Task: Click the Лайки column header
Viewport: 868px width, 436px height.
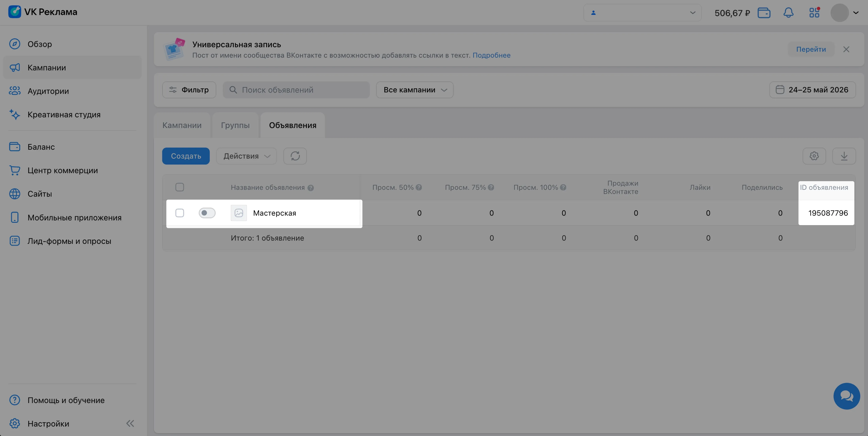Action: pos(700,187)
